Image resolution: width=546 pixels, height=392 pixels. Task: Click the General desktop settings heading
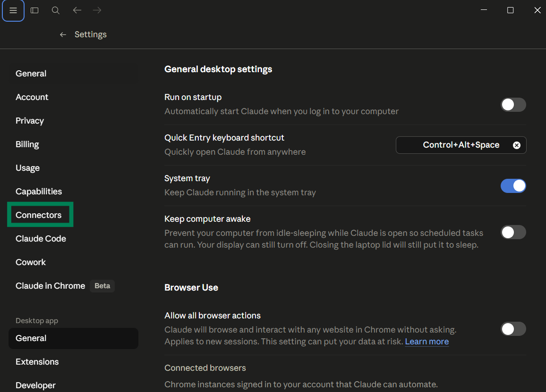218,69
